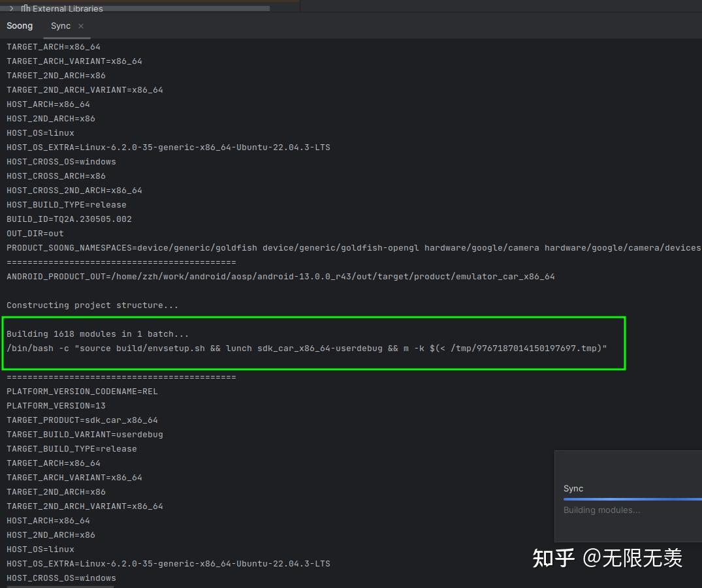Switch to the Sync tab

[61, 25]
